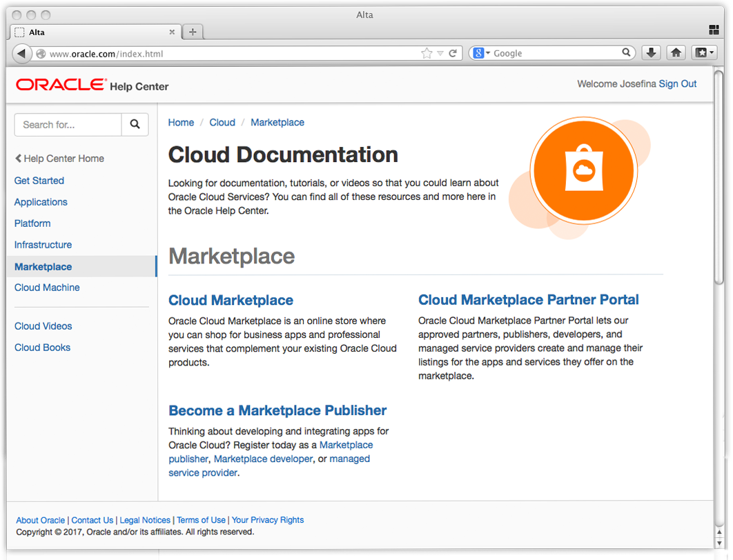
Task: Click the orange Marketplace bag icon
Action: pos(583,170)
